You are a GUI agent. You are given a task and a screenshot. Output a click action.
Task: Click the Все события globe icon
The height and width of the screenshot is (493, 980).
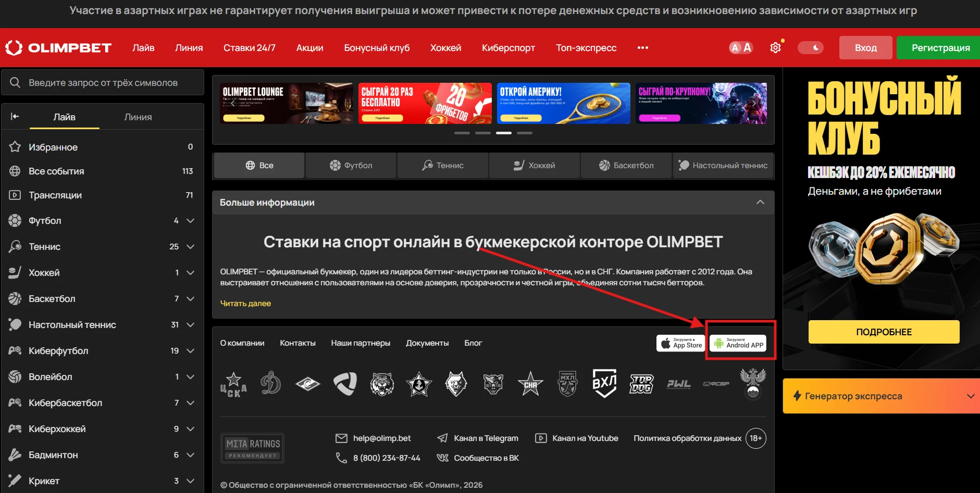pyautogui.click(x=15, y=171)
